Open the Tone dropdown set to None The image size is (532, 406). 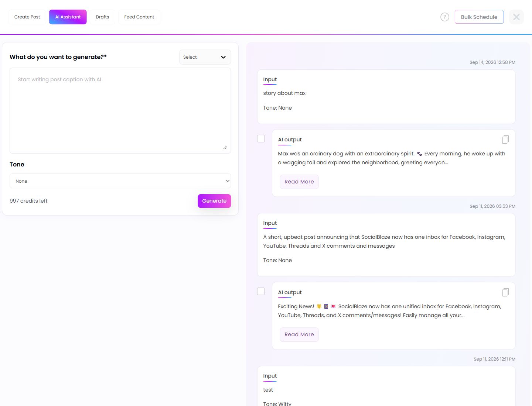(x=120, y=181)
